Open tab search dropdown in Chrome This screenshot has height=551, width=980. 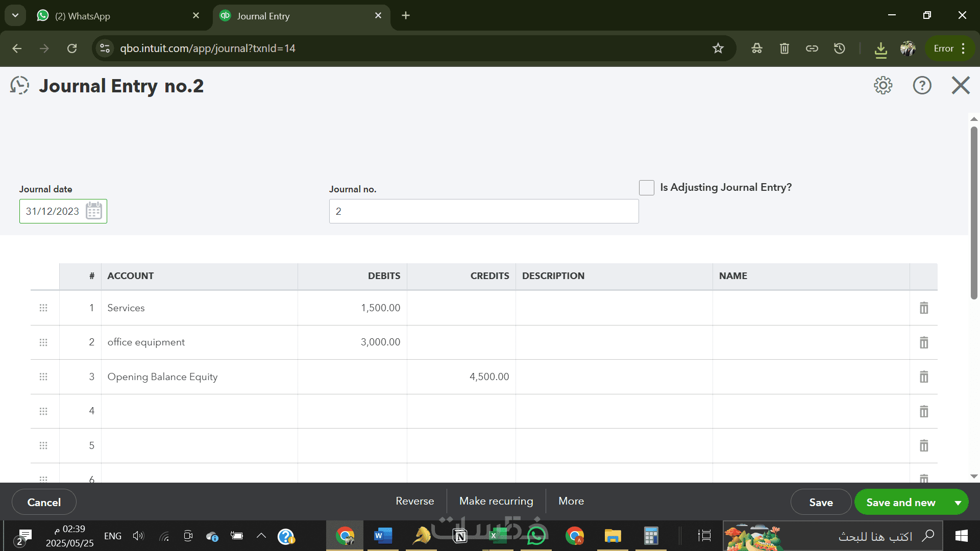pos(15,15)
